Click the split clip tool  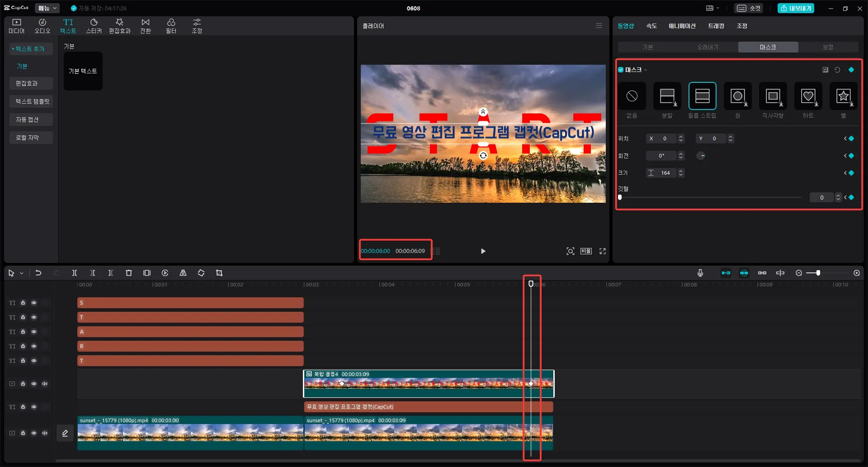(x=75, y=273)
